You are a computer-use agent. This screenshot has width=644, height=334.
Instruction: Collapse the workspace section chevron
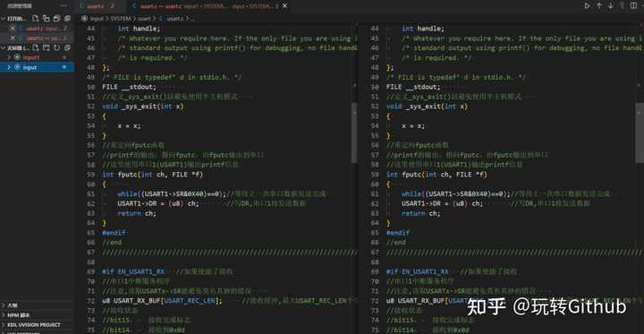[4, 48]
